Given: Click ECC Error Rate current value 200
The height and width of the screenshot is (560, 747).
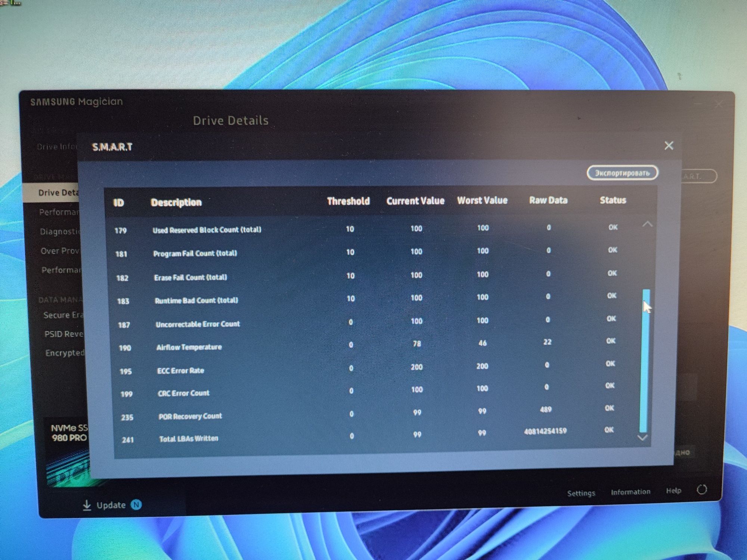Looking at the screenshot, I should tap(417, 367).
